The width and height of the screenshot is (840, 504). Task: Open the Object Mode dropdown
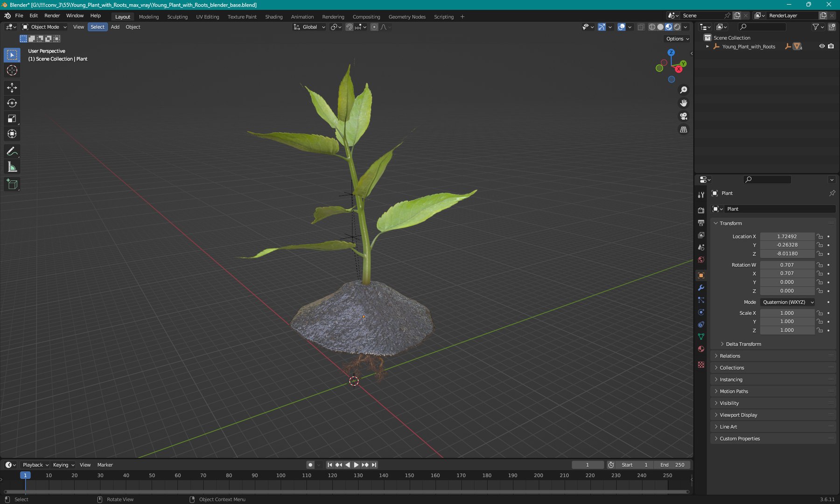(x=45, y=27)
